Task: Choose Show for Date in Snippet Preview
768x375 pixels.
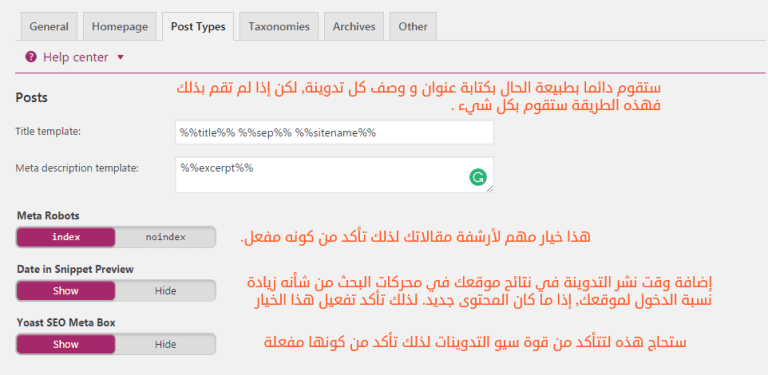Action: 66,291
